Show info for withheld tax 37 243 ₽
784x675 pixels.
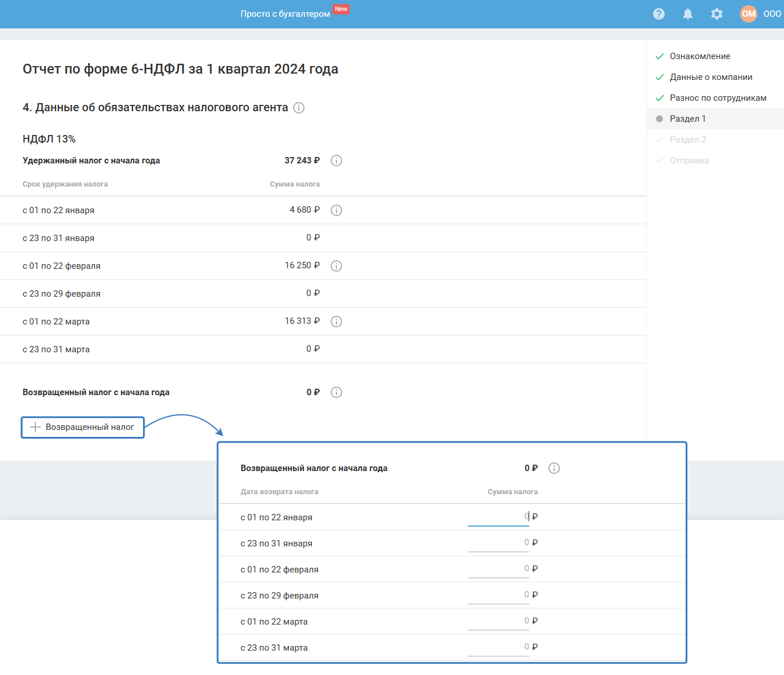336,160
